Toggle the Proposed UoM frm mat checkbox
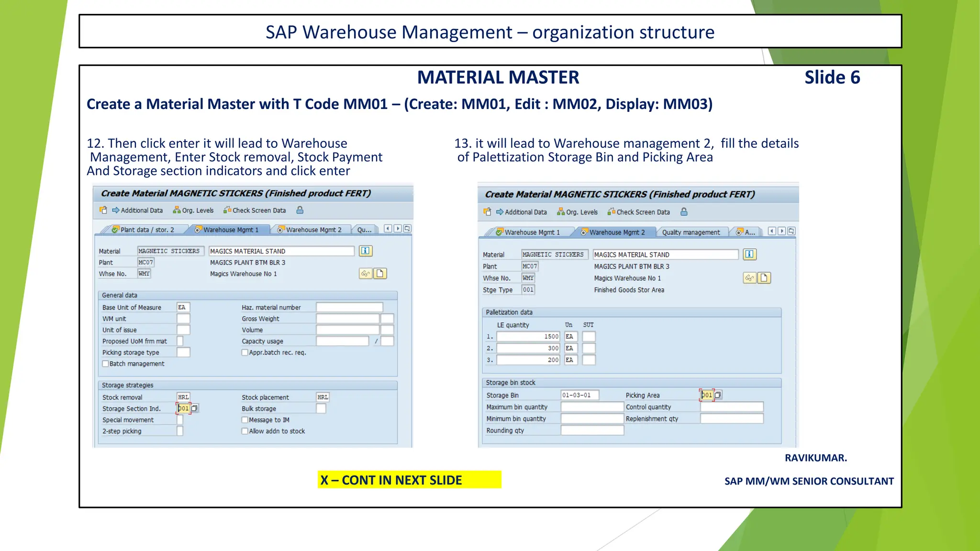980x551 pixels. (x=180, y=341)
